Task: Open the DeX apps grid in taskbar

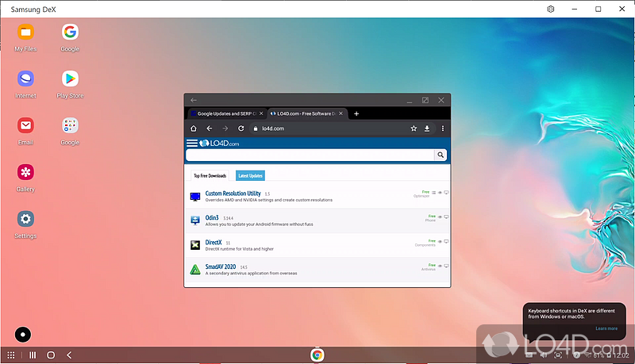Action: pyautogui.click(x=11, y=355)
